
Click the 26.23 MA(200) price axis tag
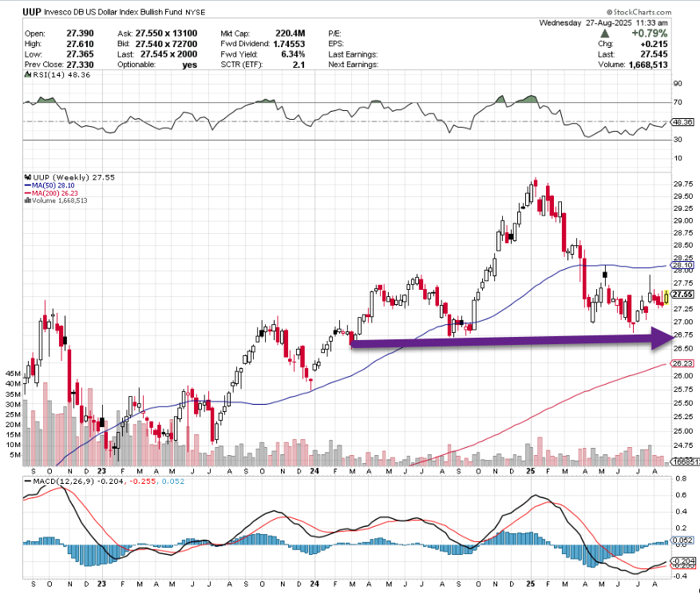click(x=682, y=363)
